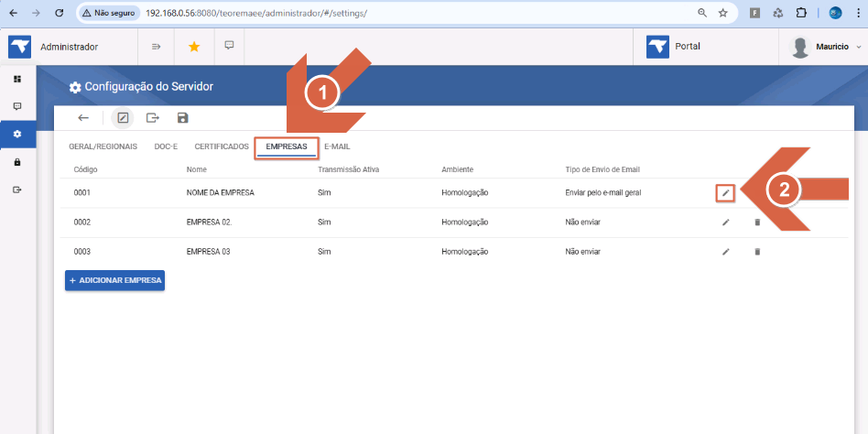
Task: Open the Portal link in the header
Action: [673, 47]
